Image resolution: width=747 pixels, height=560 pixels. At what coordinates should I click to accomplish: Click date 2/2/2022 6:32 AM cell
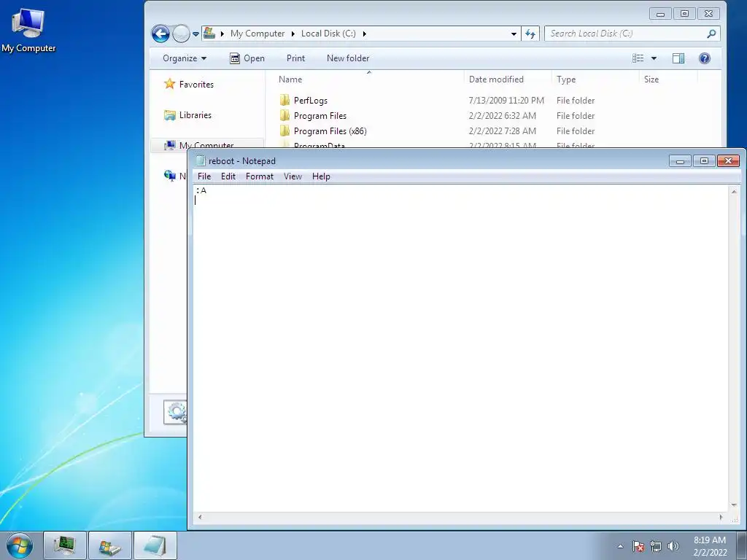[x=502, y=116]
